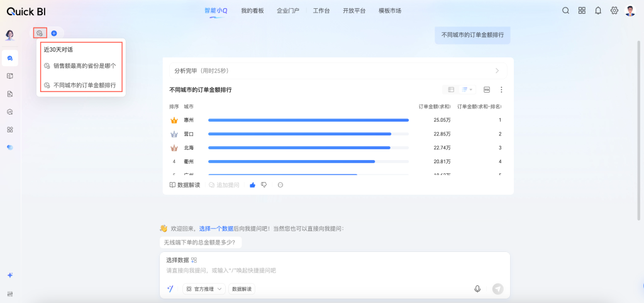Click the SQL view icon
This screenshot has width=644, height=303.
[487, 90]
